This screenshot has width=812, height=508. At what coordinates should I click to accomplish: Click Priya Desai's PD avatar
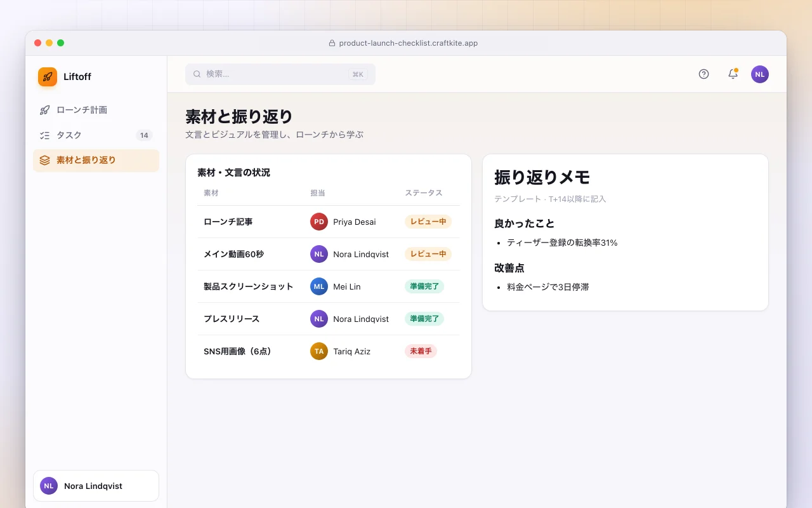(319, 222)
